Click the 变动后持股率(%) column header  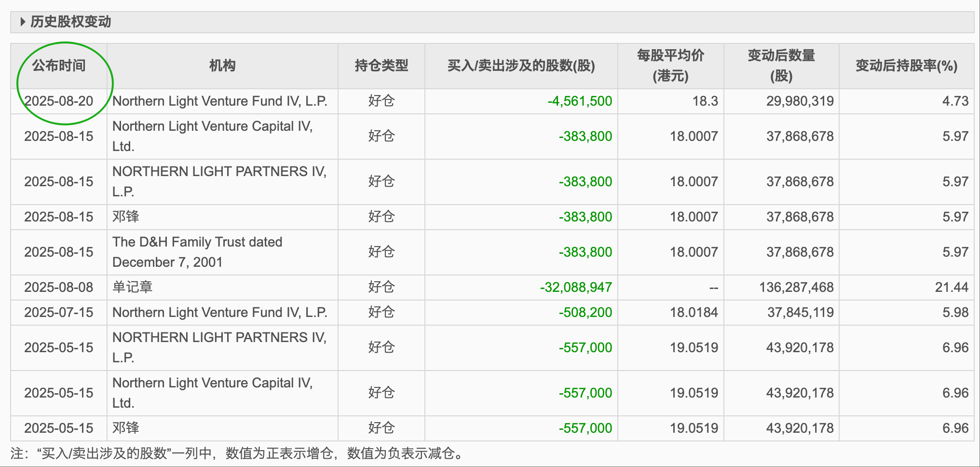tap(907, 66)
